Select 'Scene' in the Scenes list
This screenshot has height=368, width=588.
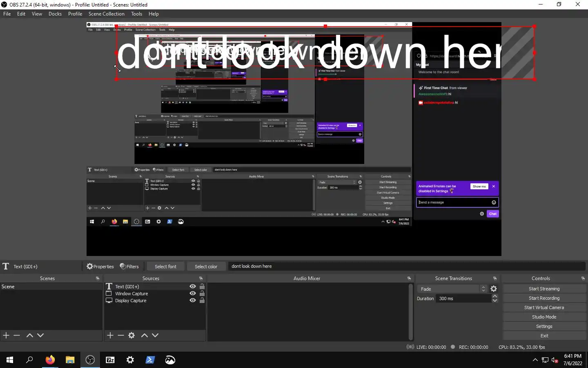coord(51,287)
